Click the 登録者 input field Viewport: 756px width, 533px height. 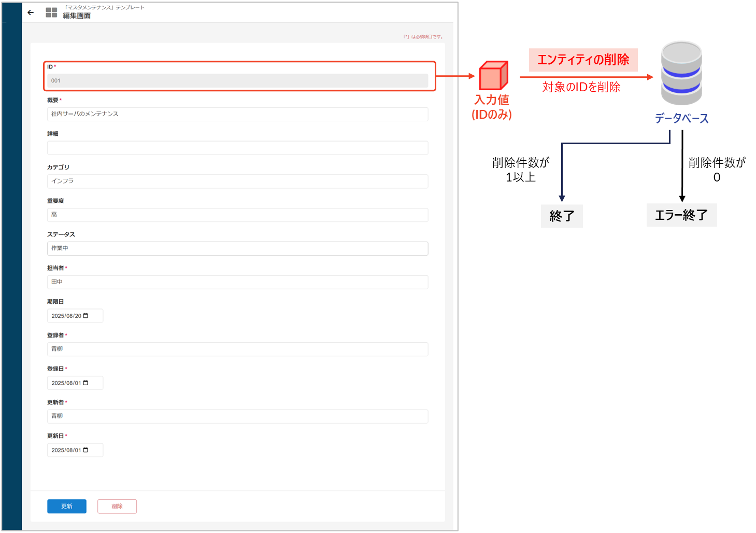237,349
